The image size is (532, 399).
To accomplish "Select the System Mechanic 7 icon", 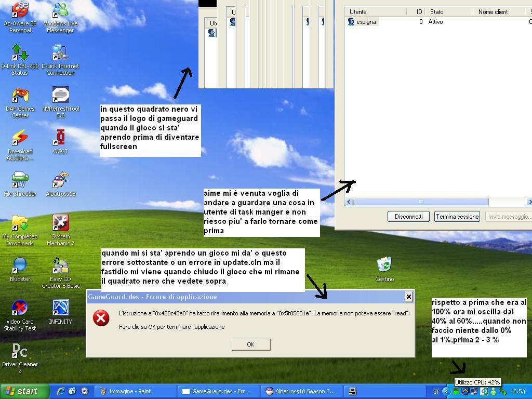I will [60, 230].
